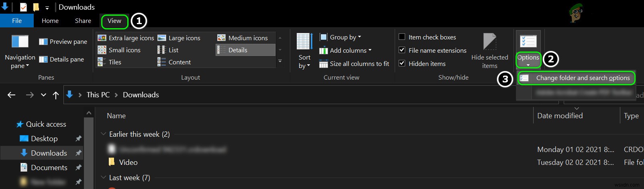Open the Group by dropdown
This screenshot has width=644, height=189.
coord(340,37)
